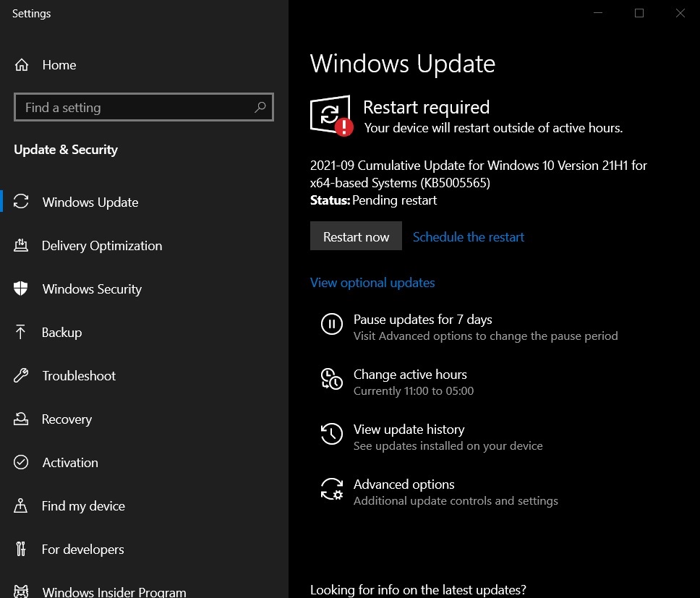
Task: Select Windows Update in the sidebar
Action: [x=90, y=202]
